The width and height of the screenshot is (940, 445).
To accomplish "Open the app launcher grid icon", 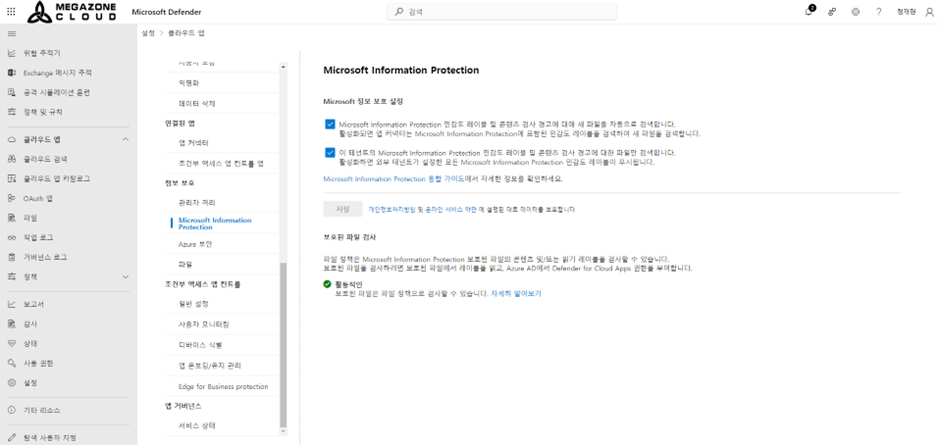I will pyautogui.click(x=11, y=11).
